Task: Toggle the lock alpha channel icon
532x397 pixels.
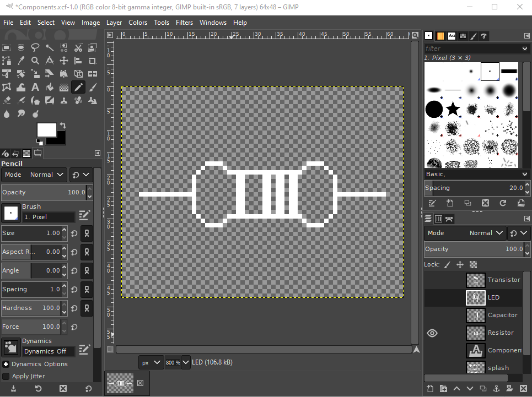Action: pos(473,264)
